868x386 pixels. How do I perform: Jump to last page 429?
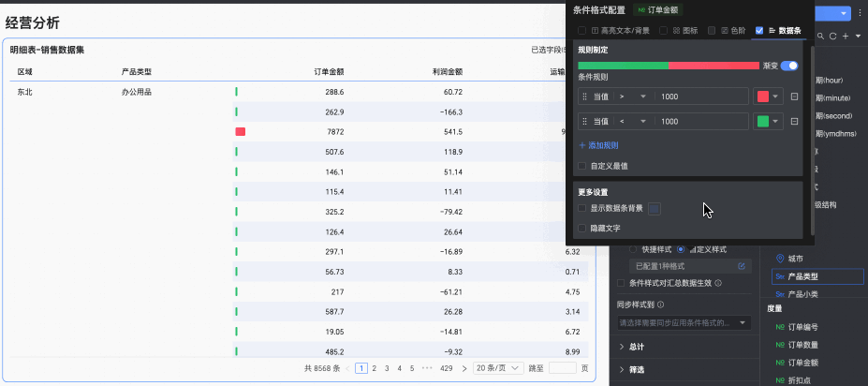[447, 368]
